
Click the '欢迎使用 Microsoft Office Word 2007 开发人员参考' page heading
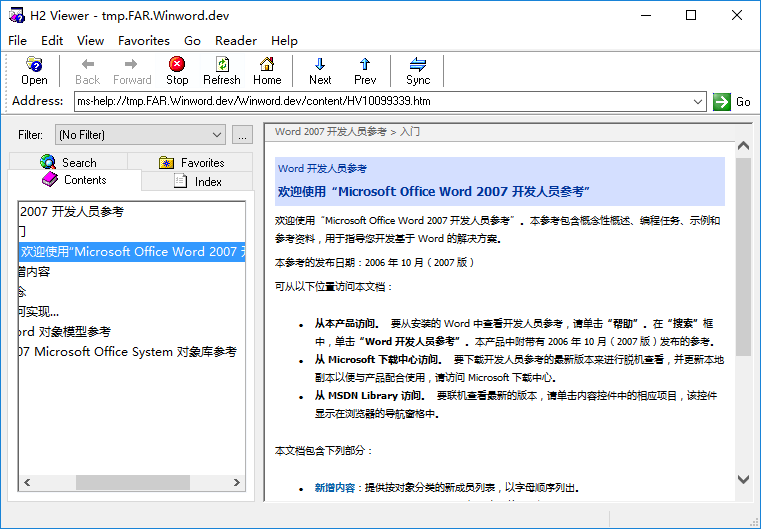433,191
